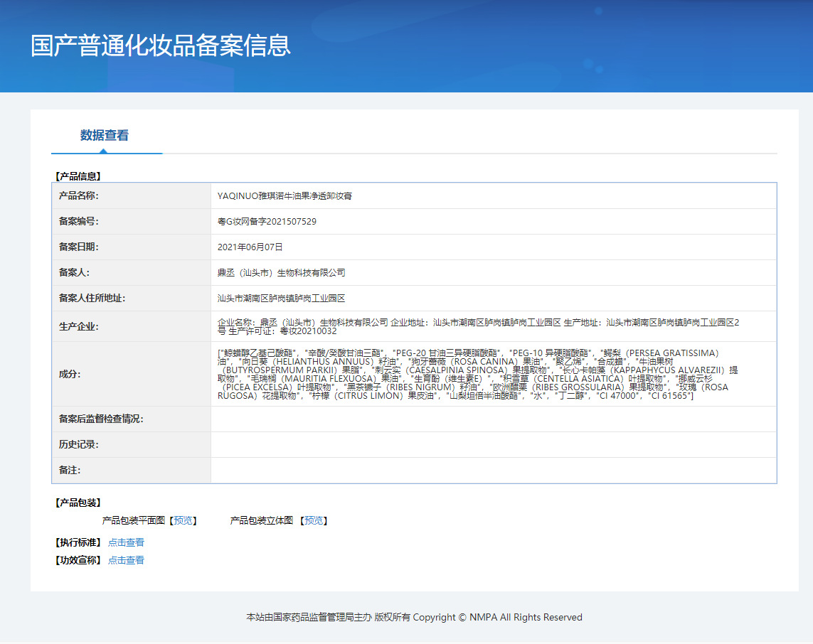Click the 生产企业 row label
813x644 pixels.
click(x=78, y=326)
